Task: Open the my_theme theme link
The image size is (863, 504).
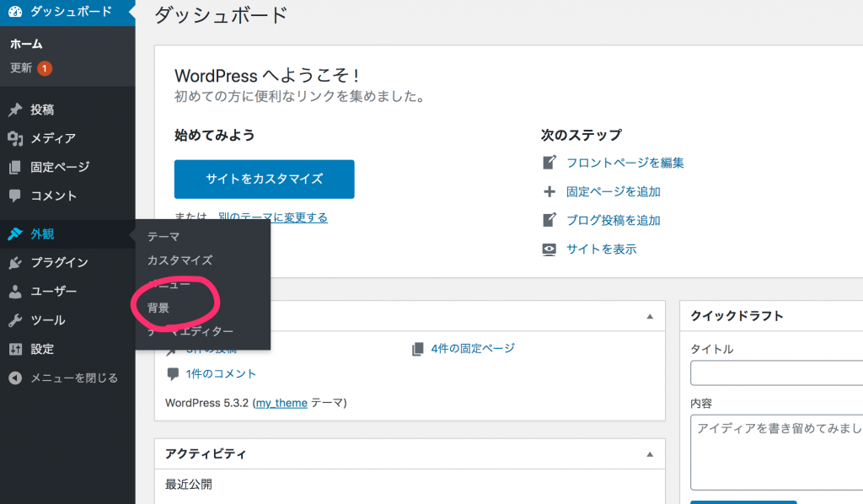Action: pyautogui.click(x=281, y=404)
